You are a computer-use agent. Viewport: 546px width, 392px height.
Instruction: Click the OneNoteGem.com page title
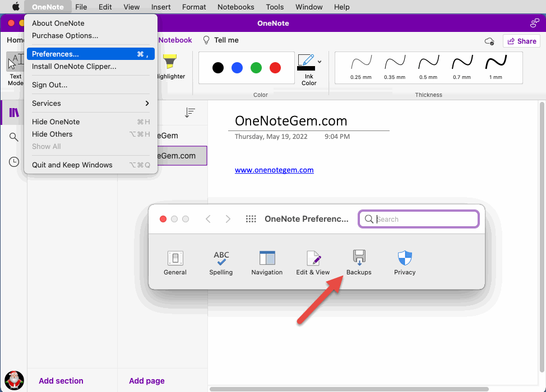tap(291, 121)
